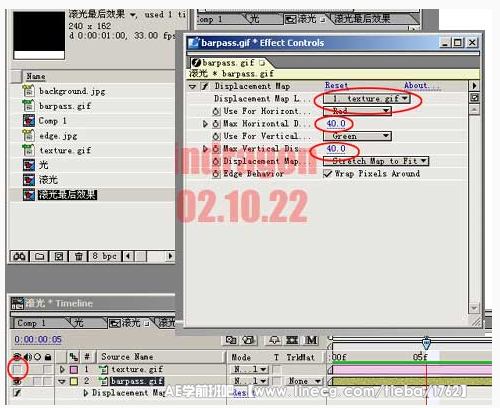Screen dimensions: 500x408
Task: Click the barpass.gif tab in Effect Controls
Action: point(228,63)
